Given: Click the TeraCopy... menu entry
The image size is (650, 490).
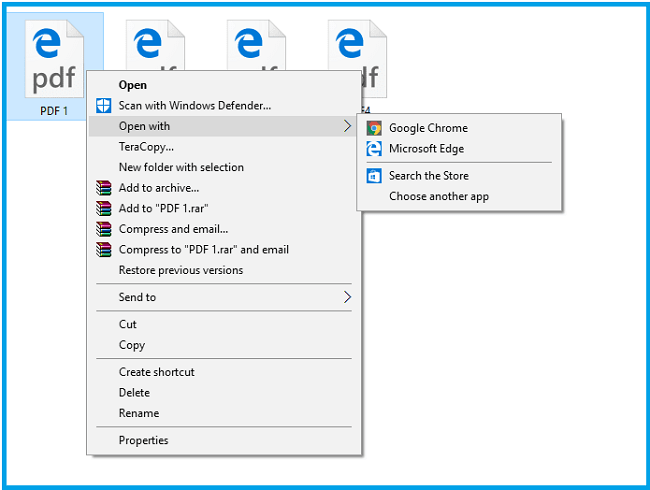Looking at the screenshot, I should tap(146, 147).
